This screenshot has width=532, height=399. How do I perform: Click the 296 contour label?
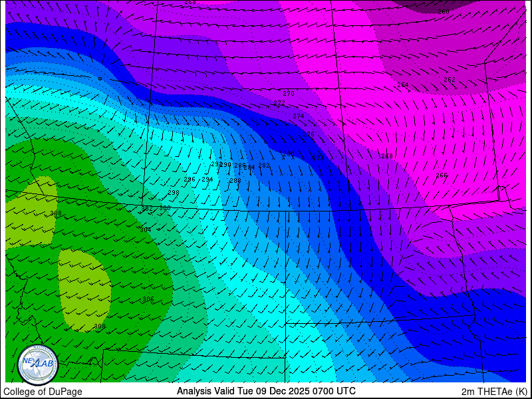tap(190, 180)
